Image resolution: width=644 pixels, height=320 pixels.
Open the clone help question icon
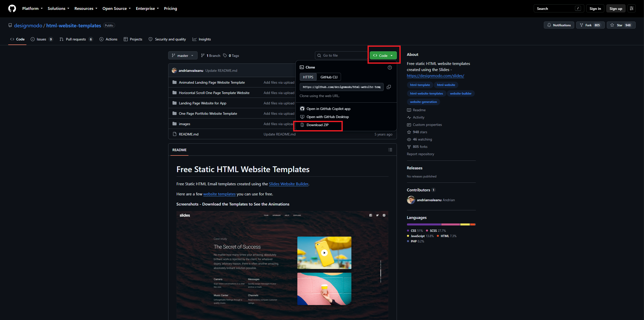(390, 67)
